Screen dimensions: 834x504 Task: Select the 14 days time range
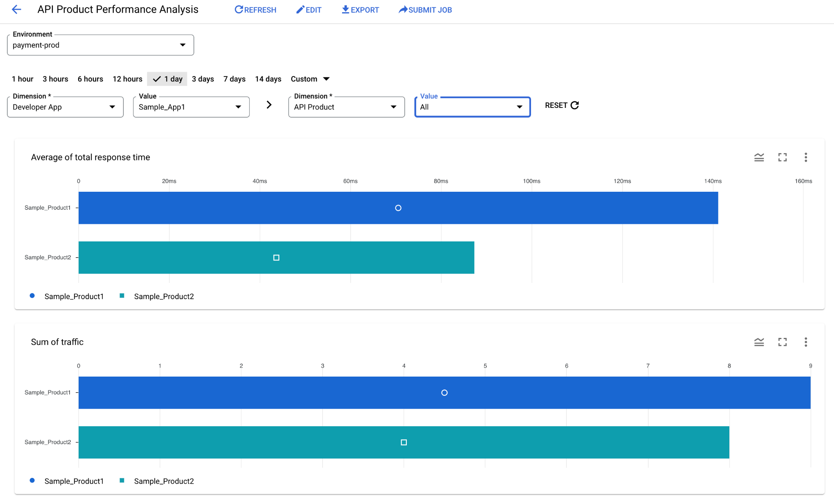(x=268, y=79)
